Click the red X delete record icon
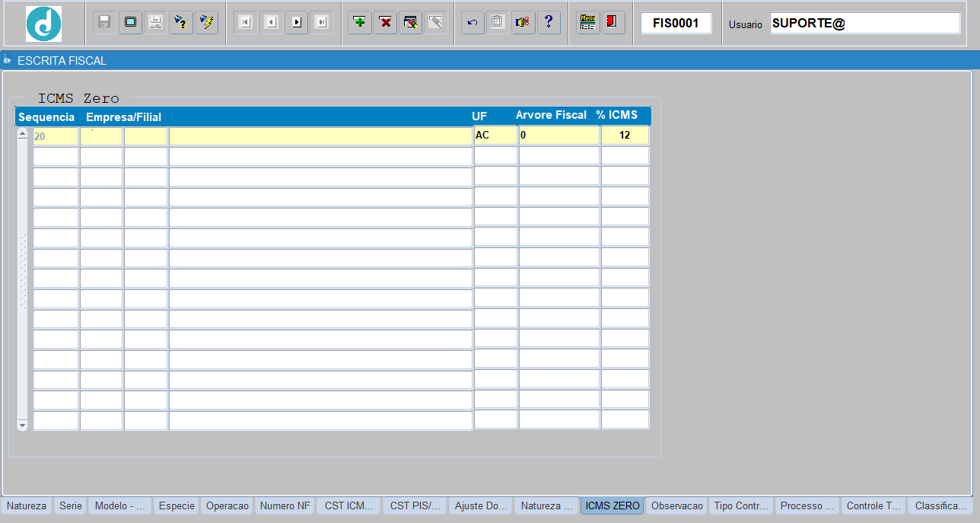 pos(386,22)
